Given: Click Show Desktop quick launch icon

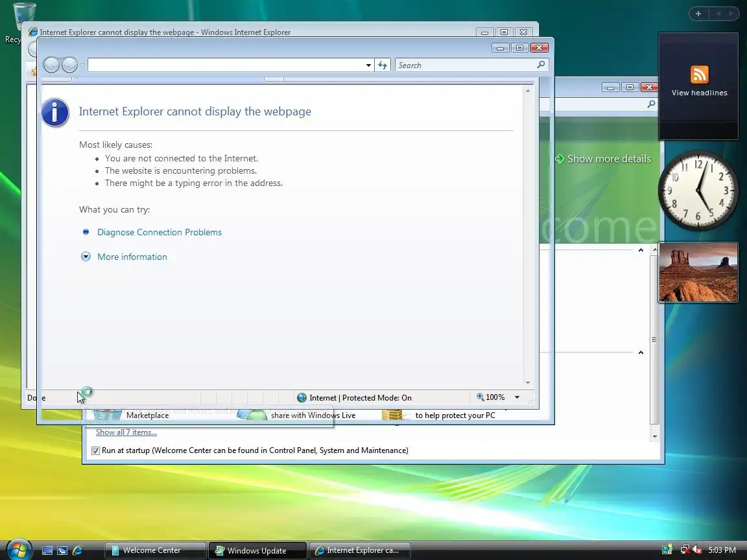Looking at the screenshot, I should click(x=47, y=550).
